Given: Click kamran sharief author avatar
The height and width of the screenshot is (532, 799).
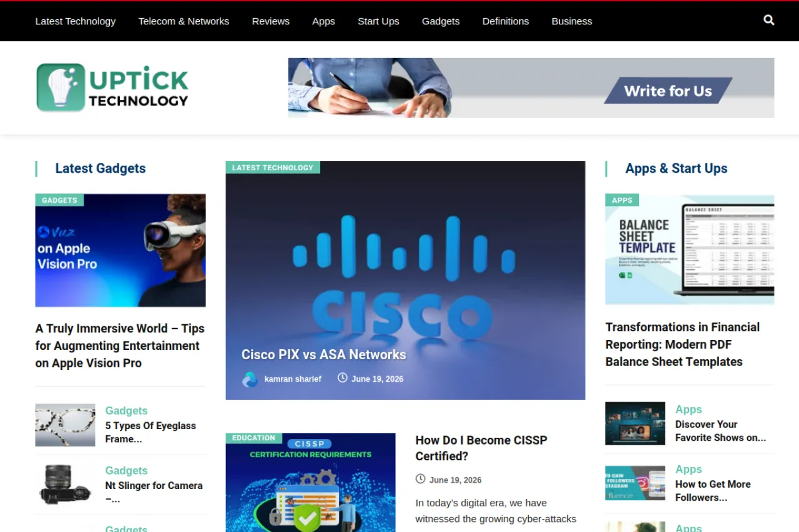Looking at the screenshot, I should (250, 379).
